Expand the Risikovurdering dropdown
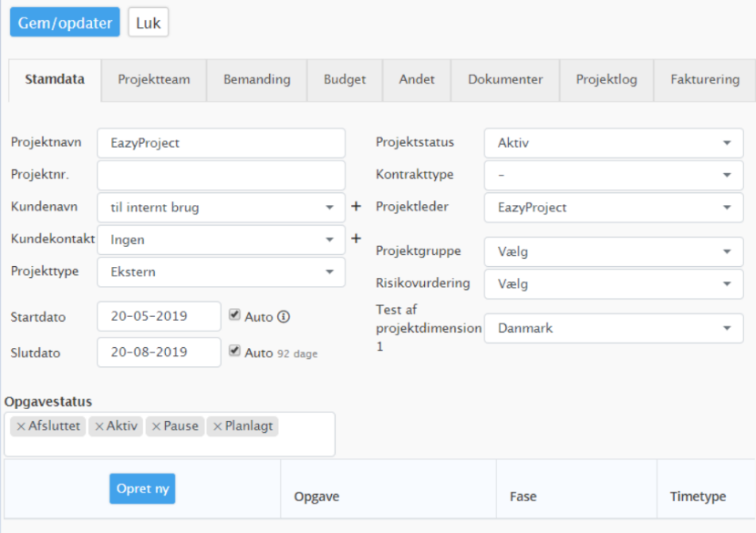756x533 pixels. [614, 284]
